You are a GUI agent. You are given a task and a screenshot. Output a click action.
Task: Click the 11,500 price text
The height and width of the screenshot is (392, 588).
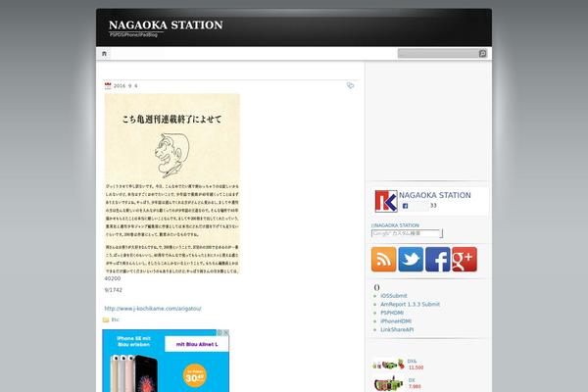coord(416,367)
